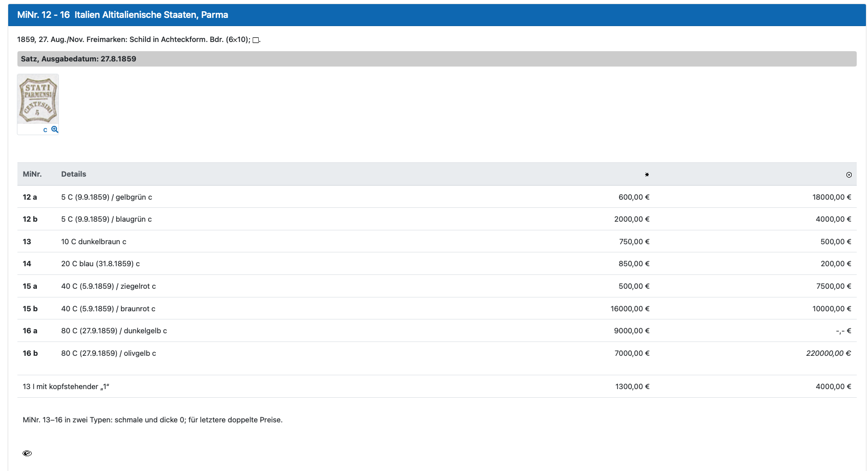Click the eye-shaped symbol below the note
868x471 pixels.
pyautogui.click(x=27, y=453)
